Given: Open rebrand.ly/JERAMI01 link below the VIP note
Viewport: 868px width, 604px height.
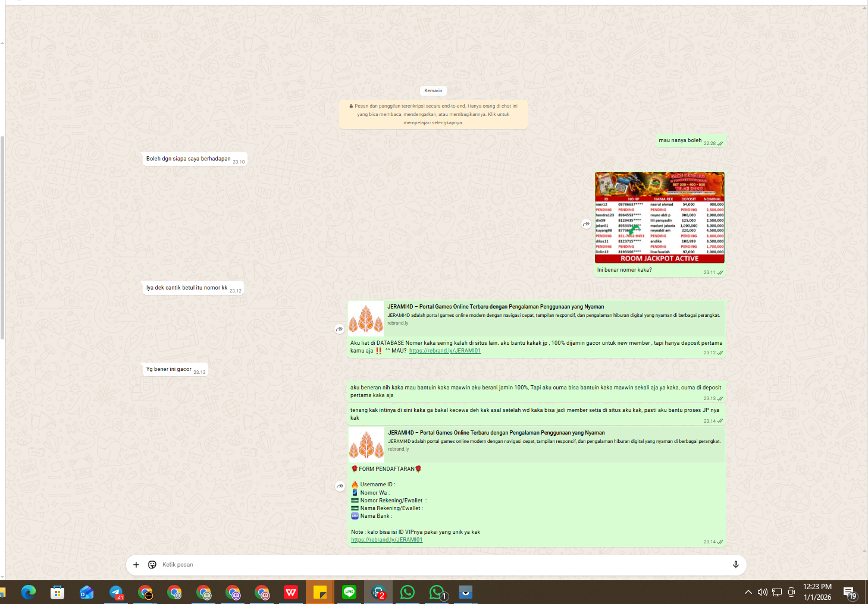Looking at the screenshot, I should 387,540.
